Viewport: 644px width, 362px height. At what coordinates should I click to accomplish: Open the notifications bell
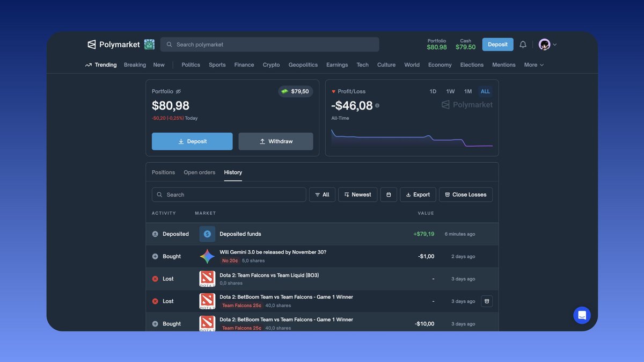click(523, 45)
